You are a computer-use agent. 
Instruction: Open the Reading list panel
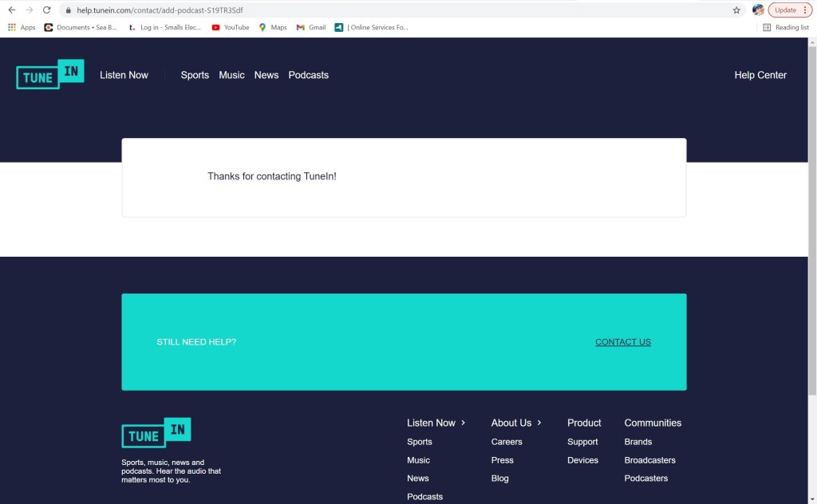(x=785, y=27)
